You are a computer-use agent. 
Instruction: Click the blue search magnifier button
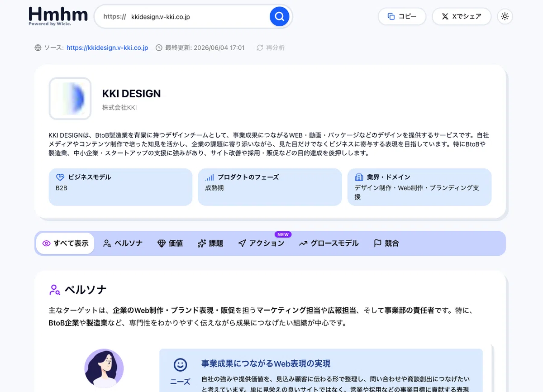pyautogui.click(x=280, y=17)
